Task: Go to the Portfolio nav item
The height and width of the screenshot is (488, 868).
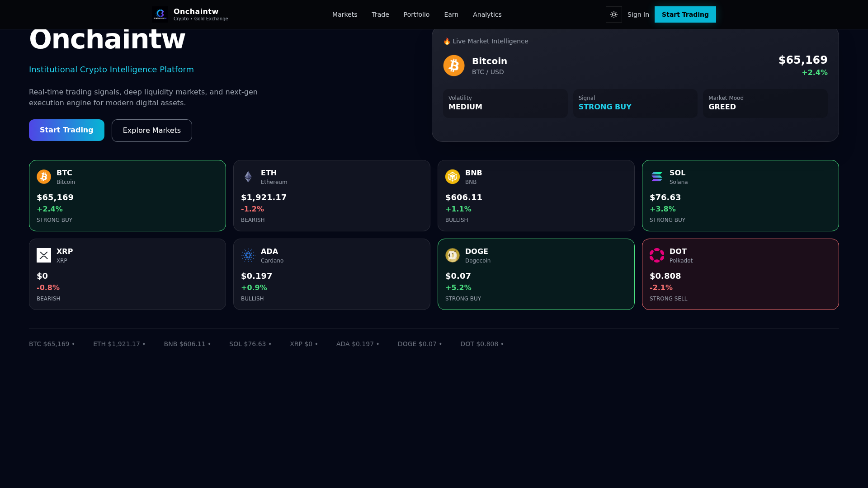Action: [416, 14]
